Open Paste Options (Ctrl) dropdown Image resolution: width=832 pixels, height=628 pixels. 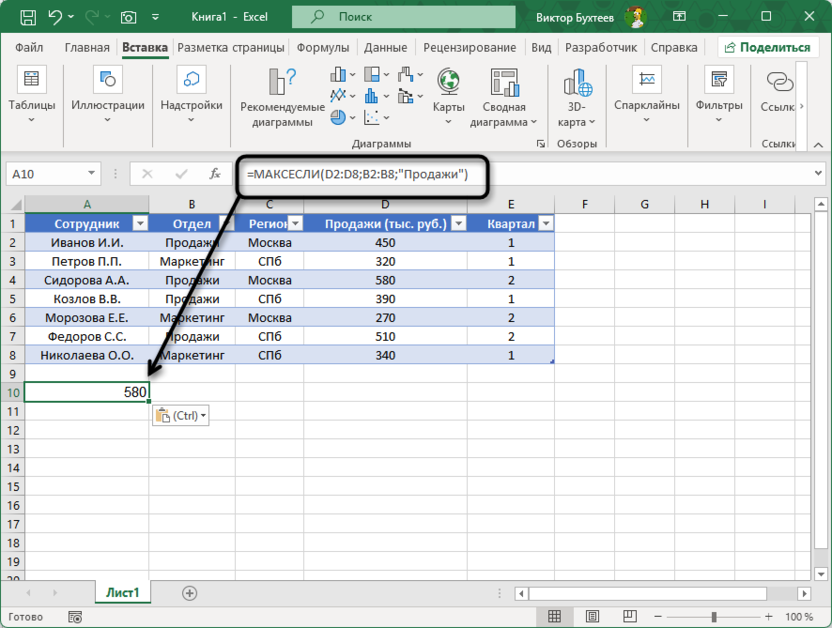[x=181, y=415]
